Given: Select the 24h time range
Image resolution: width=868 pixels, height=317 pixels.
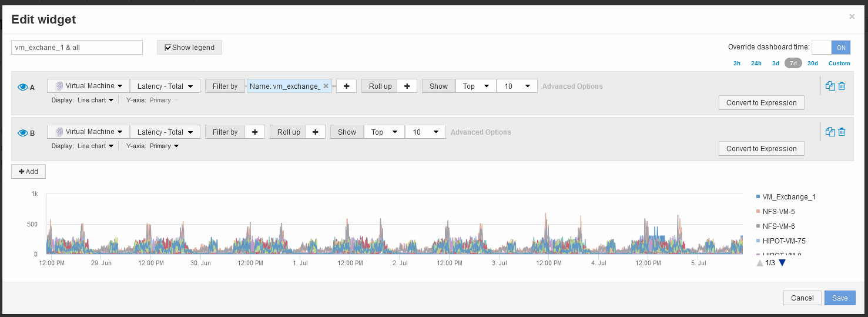Looking at the screenshot, I should coord(756,63).
